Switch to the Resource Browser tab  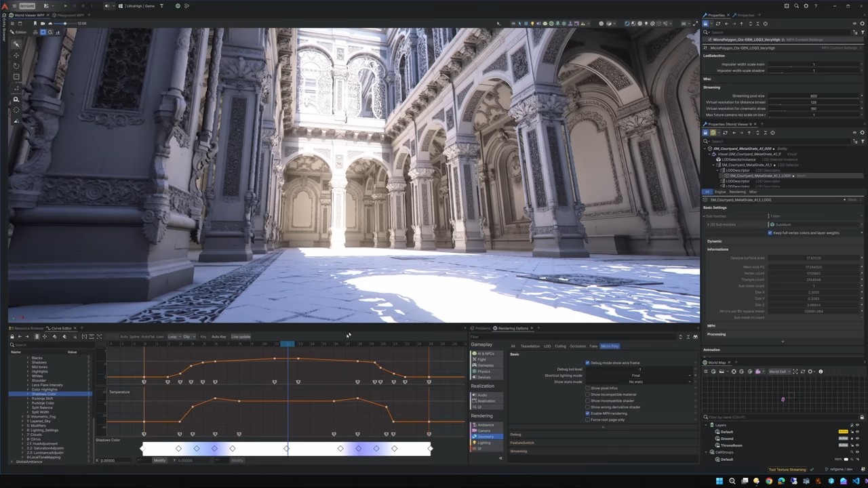27,328
